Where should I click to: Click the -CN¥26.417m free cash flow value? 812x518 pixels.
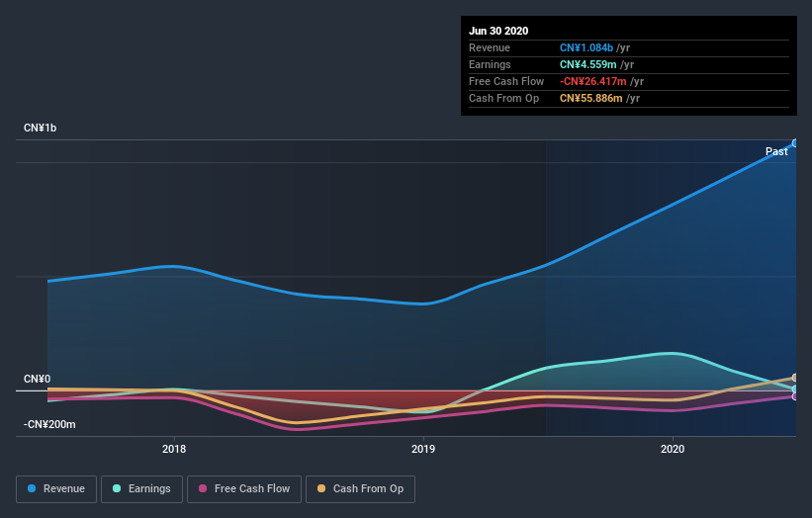(x=593, y=81)
